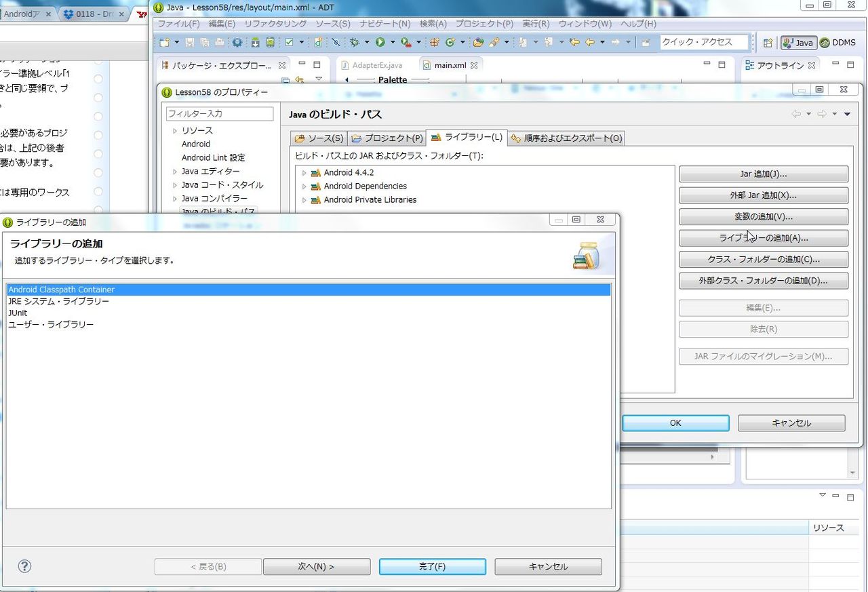Image resolution: width=868 pixels, height=592 pixels.
Task: Cancel the ライブラリーの追加 dialog
Action: (548, 567)
